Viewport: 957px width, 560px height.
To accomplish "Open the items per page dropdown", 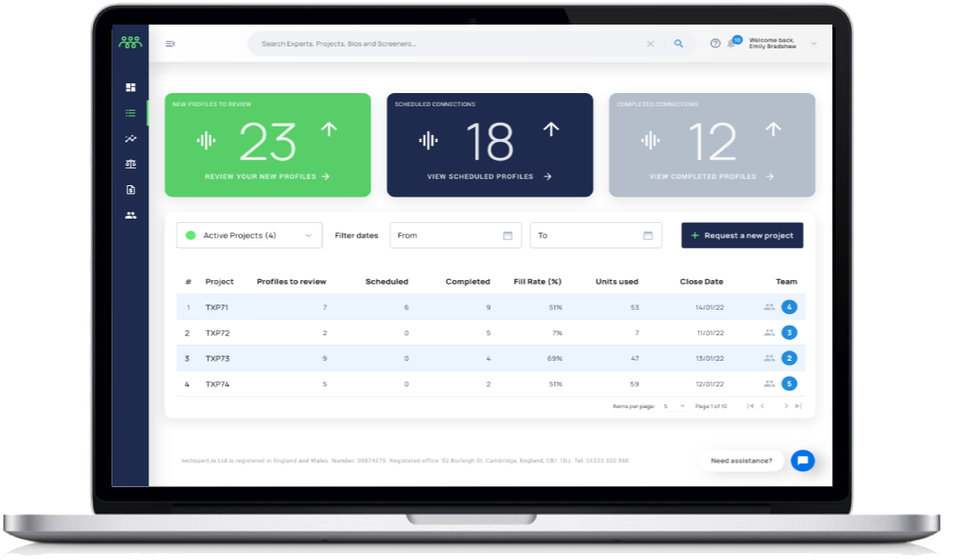I will click(x=674, y=406).
